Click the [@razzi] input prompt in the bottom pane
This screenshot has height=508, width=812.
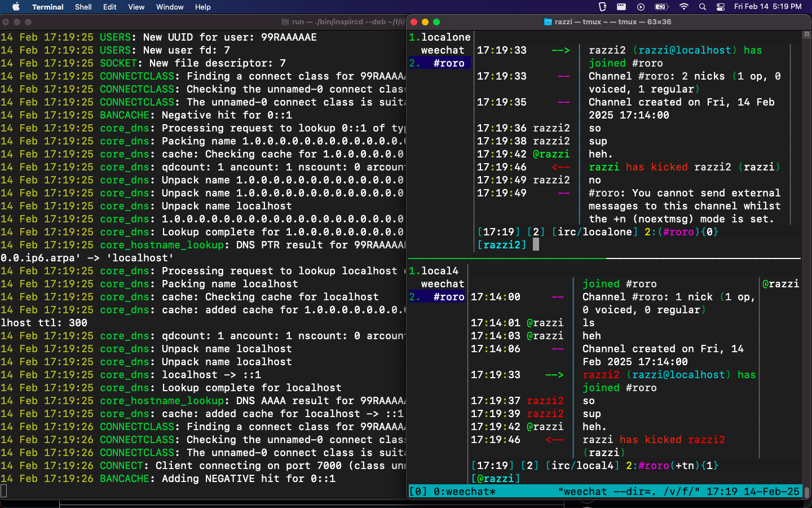click(496, 479)
